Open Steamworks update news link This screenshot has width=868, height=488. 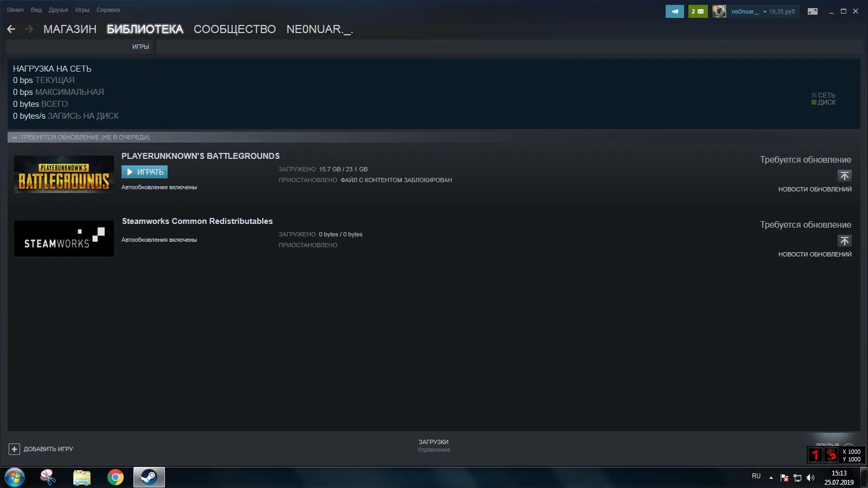pyautogui.click(x=815, y=254)
